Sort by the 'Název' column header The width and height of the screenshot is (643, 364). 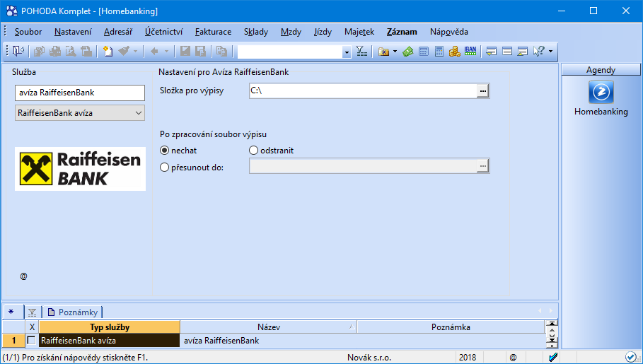pos(269,327)
